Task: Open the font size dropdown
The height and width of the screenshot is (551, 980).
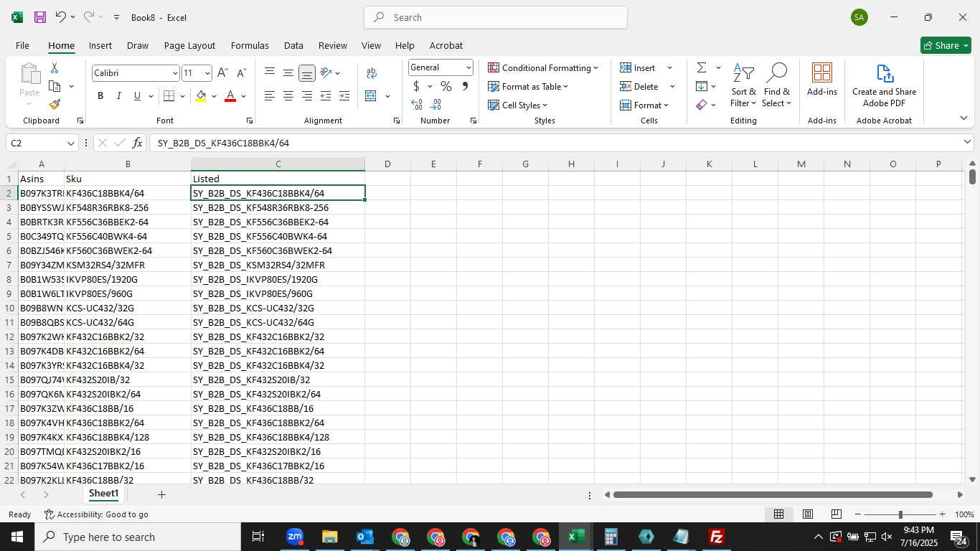Action: tap(207, 73)
